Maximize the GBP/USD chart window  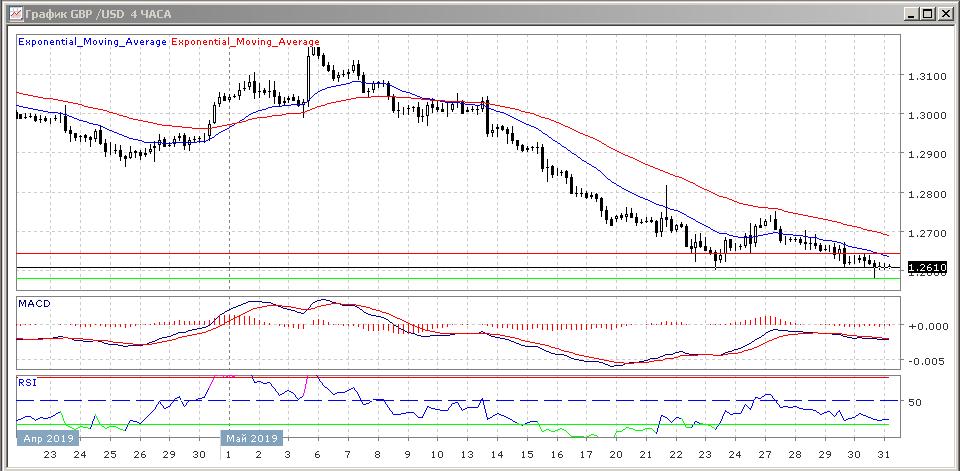(x=927, y=13)
